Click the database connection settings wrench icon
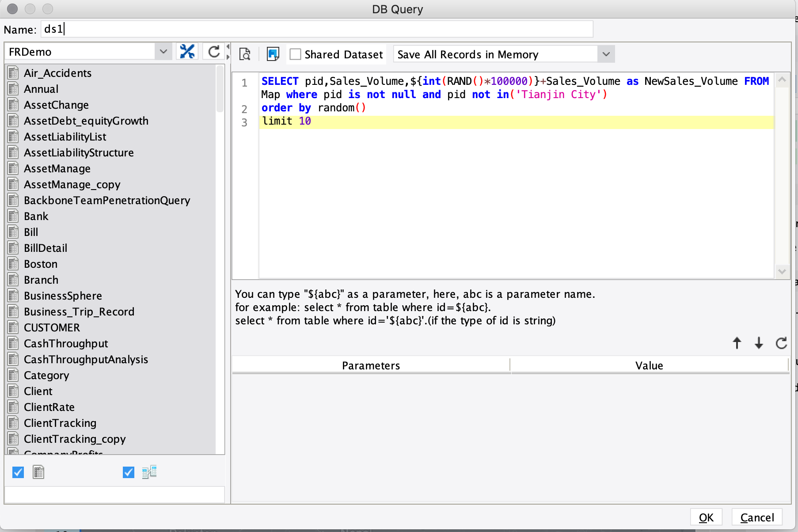This screenshot has width=798, height=532. [x=187, y=52]
